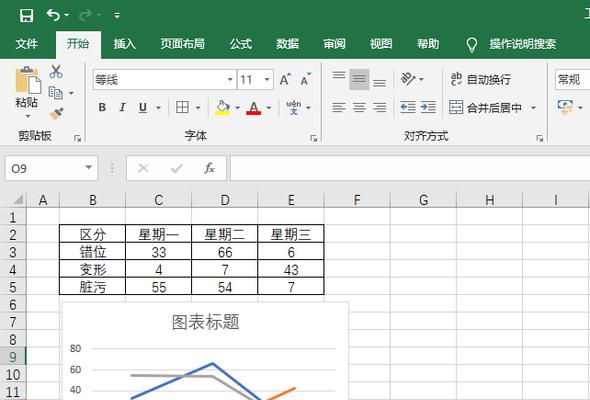Toggle bold formatting

[x=102, y=108]
